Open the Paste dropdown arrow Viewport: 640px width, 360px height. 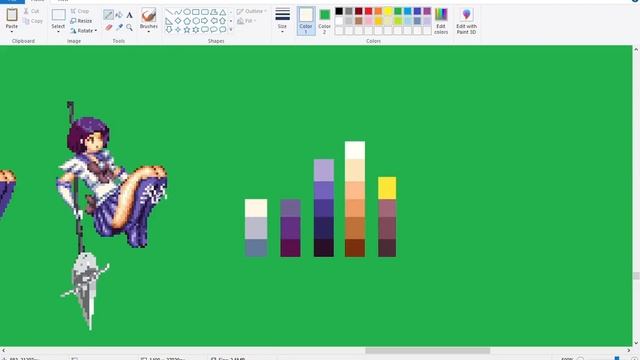click(x=12, y=31)
